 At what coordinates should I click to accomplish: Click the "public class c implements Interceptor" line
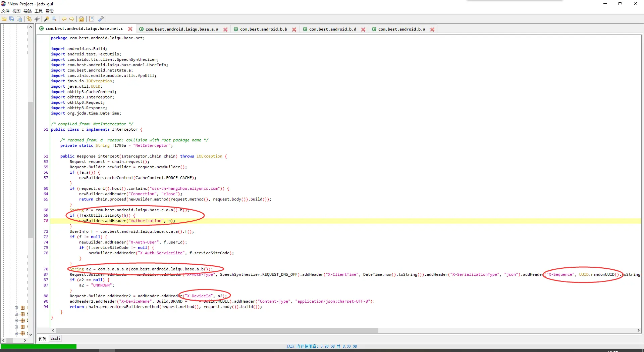pyautogui.click(x=97, y=129)
